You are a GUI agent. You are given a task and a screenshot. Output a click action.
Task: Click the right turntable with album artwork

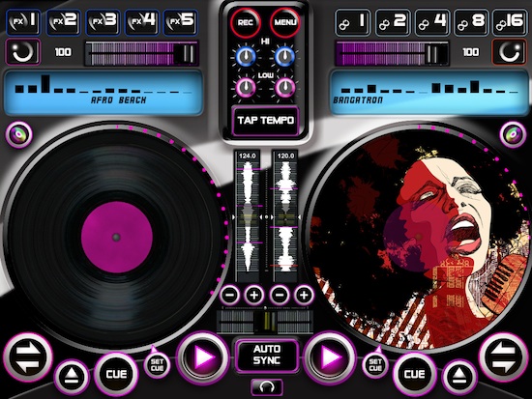418,238
